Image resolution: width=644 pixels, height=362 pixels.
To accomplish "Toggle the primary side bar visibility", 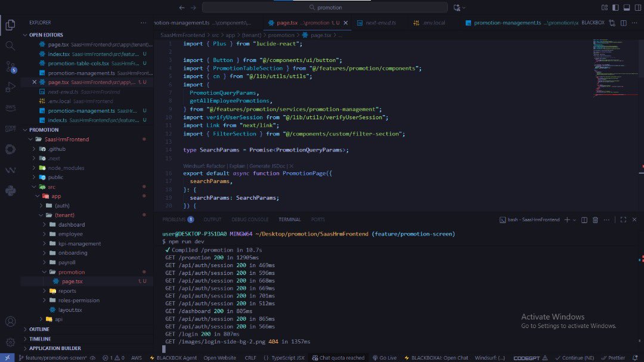I will (615, 7).
